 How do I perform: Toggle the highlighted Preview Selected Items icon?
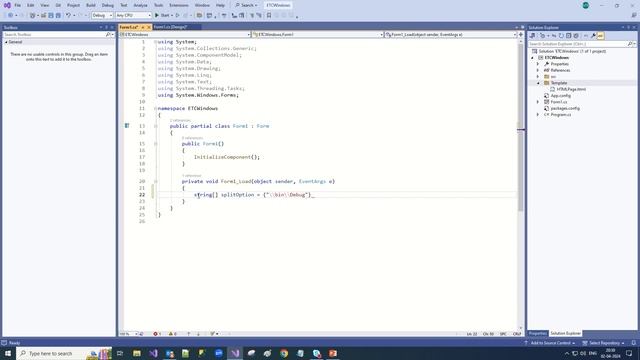pos(600,36)
